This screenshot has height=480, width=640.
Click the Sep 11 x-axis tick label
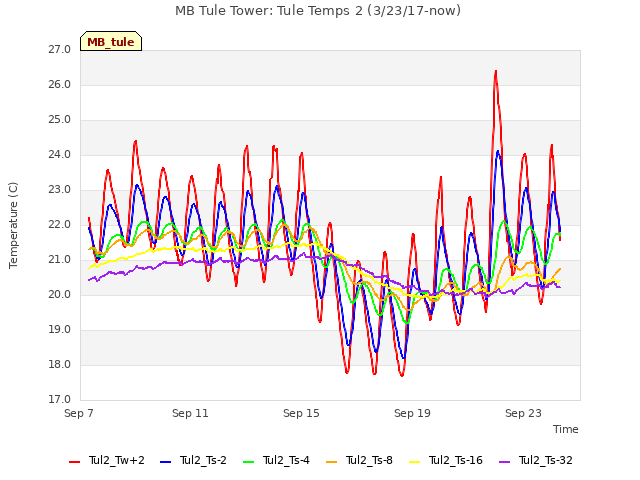click(x=190, y=413)
